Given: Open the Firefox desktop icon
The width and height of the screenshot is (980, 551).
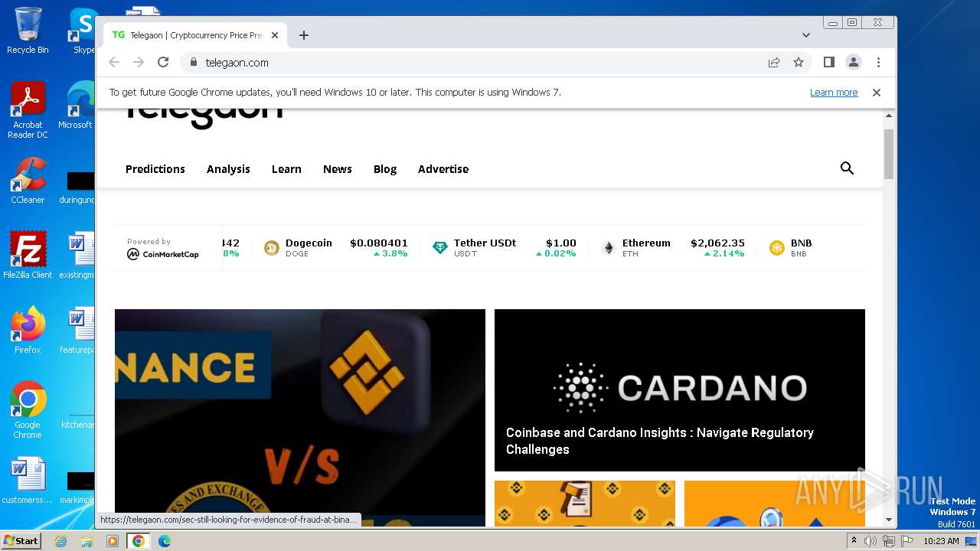Looking at the screenshot, I should click(x=28, y=330).
